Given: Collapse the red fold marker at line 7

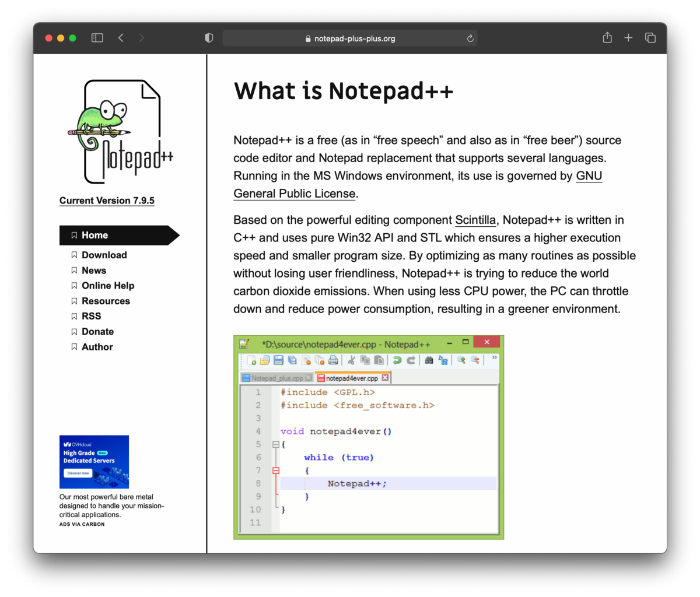Looking at the screenshot, I should pyautogui.click(x=276, y=470).
